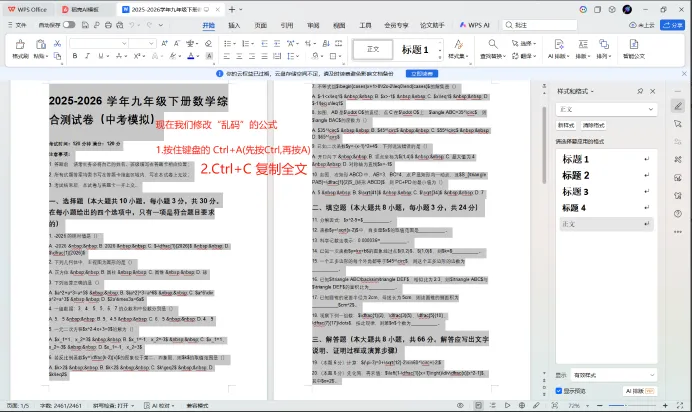The width and height of the screenshot is (692, 412).
Task: Click the new style button in pane
Action: click(566, 125)
